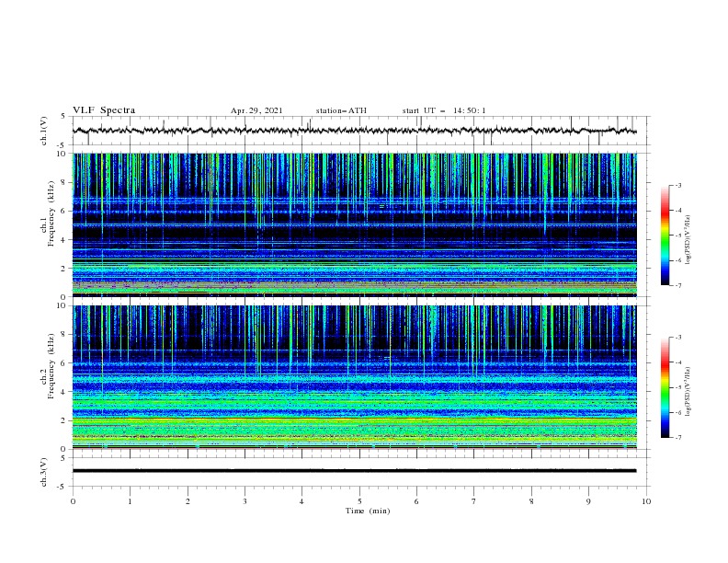Click time axis tick label "3"
Screen dimensions: 728x563
click(x=245, y=501)
